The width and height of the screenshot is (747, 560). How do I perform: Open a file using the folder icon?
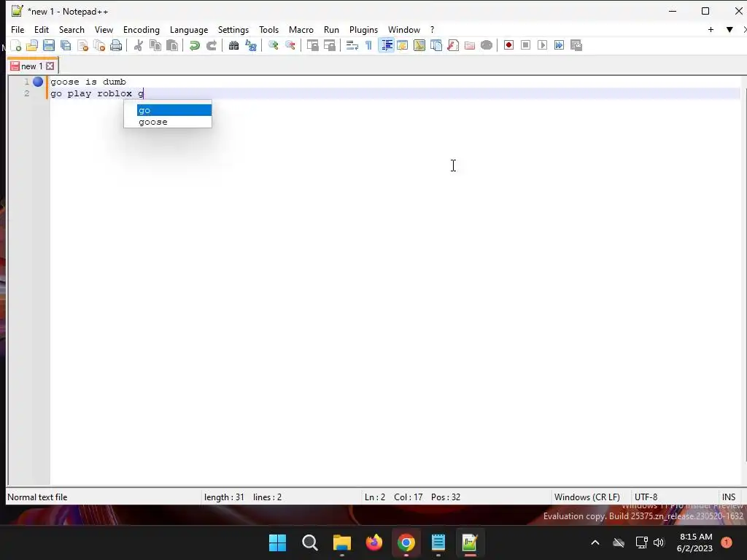32,45
